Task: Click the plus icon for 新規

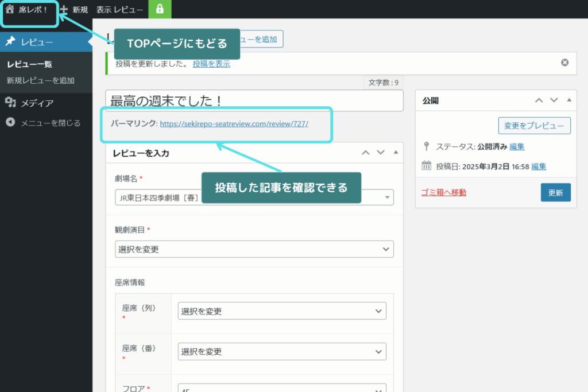Action: (x=64, y=9)
